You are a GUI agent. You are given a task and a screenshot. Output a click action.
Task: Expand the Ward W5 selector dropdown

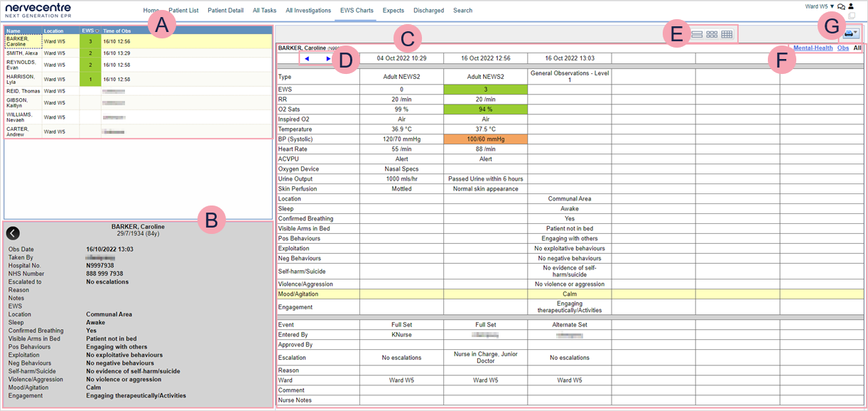819,6
